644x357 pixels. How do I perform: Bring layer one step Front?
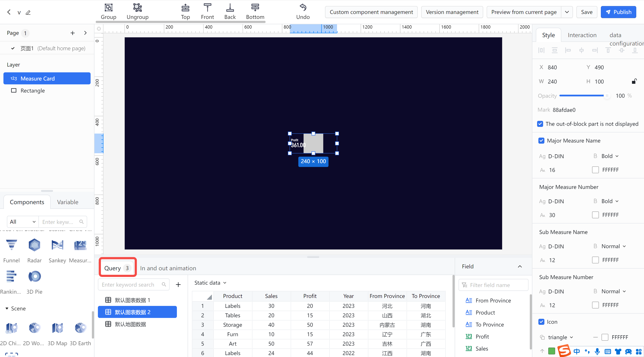[207, 12]
